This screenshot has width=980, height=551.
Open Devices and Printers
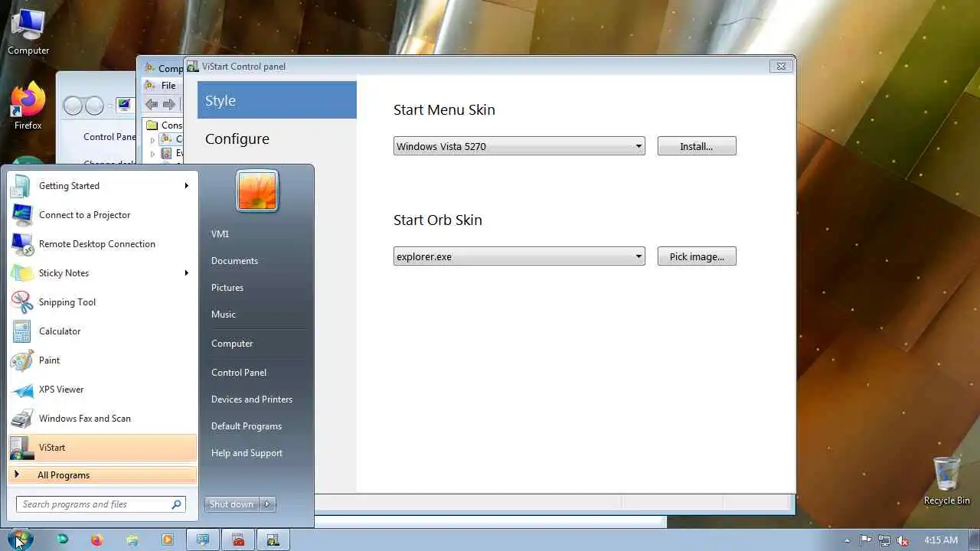pyautogui.click(x=252, y=399)
